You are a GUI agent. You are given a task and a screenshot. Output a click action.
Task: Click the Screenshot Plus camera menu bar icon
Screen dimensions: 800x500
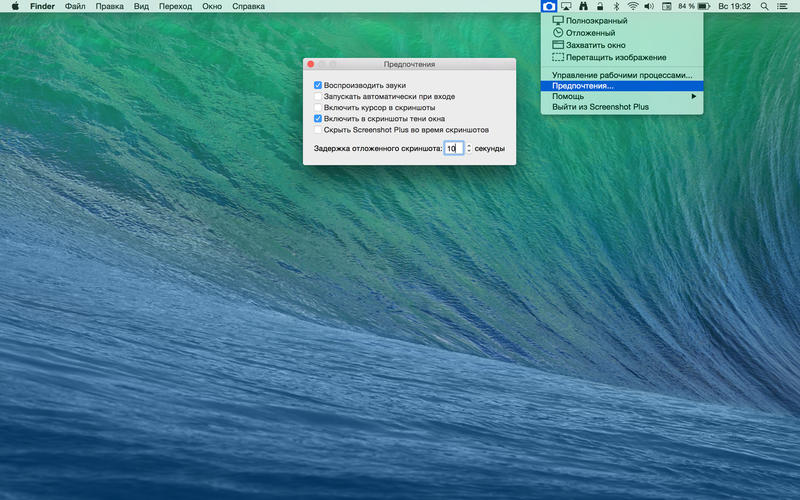pos(548,6)
